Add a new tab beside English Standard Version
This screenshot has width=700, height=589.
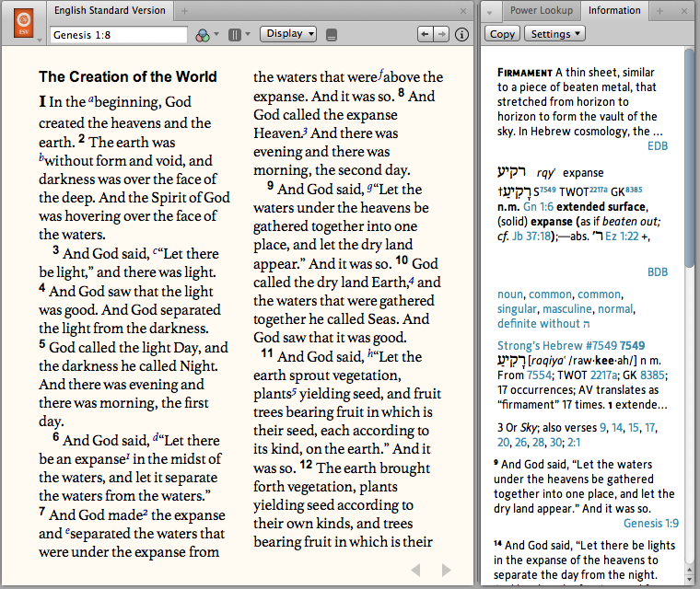(x=184, y=11)
